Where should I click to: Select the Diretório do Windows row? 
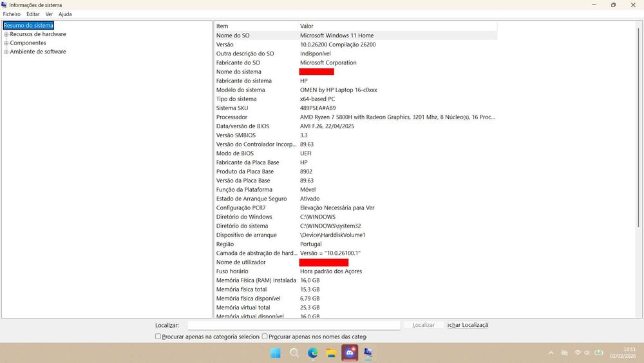tap(355, 217)
